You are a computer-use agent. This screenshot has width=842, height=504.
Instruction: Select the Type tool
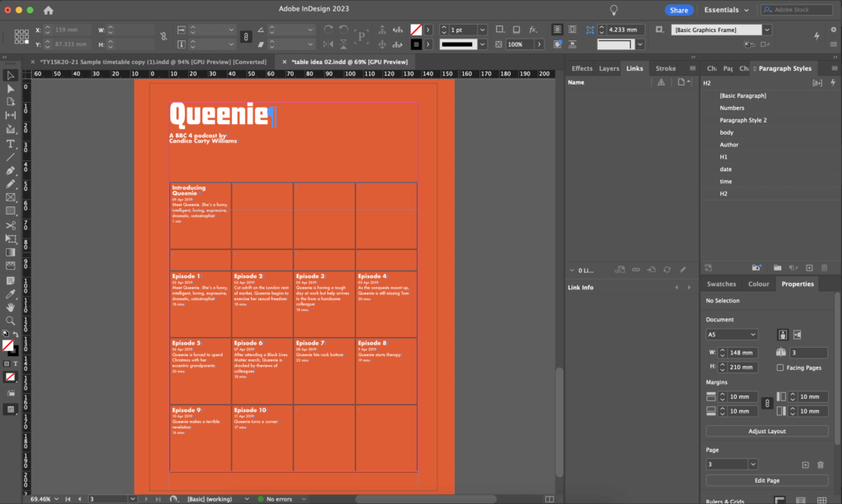point(10,144)
